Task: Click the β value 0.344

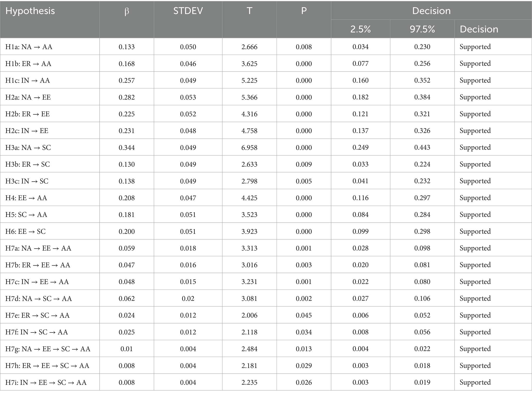Action: tap(127, 148)
